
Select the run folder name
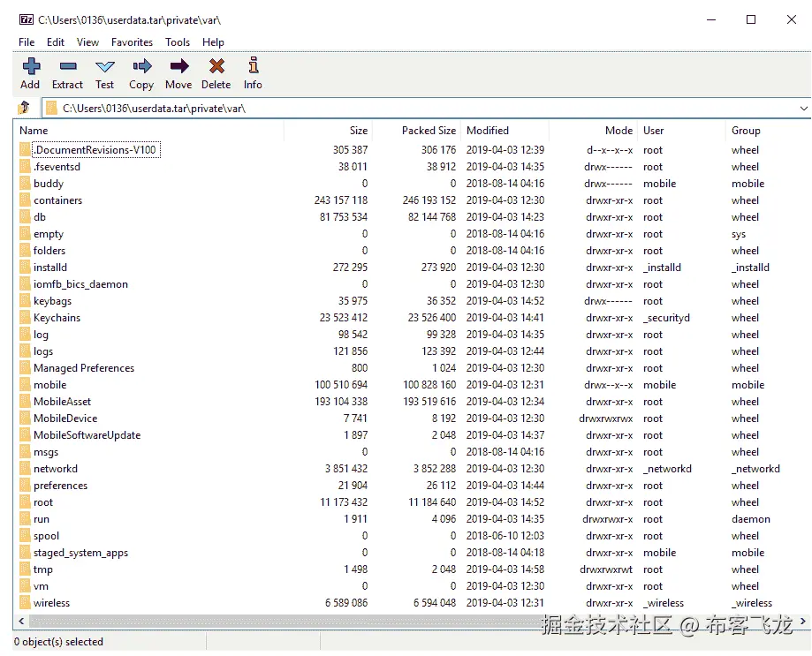pos(42,519)
